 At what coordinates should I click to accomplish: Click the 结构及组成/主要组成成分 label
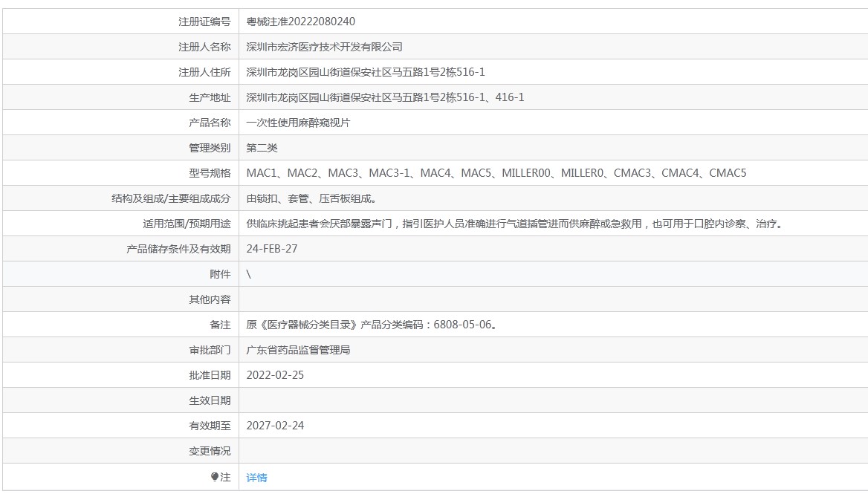click(x=171, y=198)
